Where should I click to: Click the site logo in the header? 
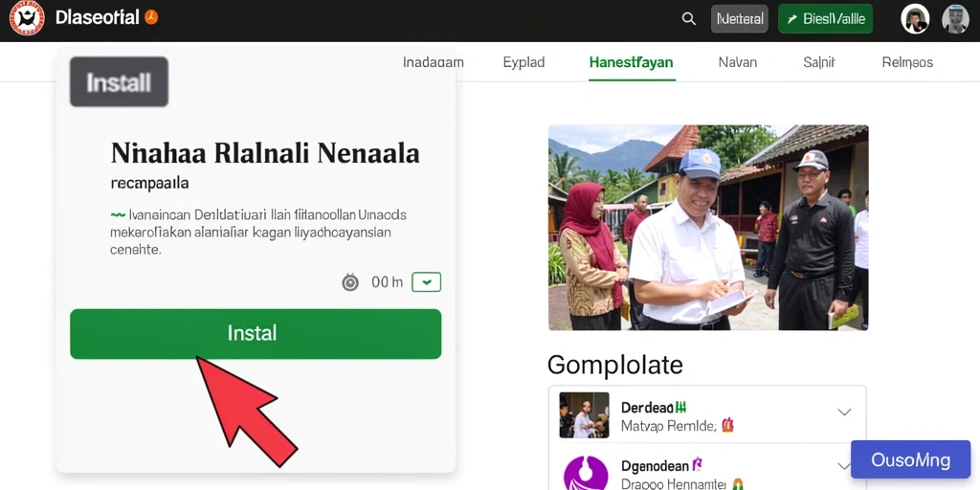pos(27,18)
